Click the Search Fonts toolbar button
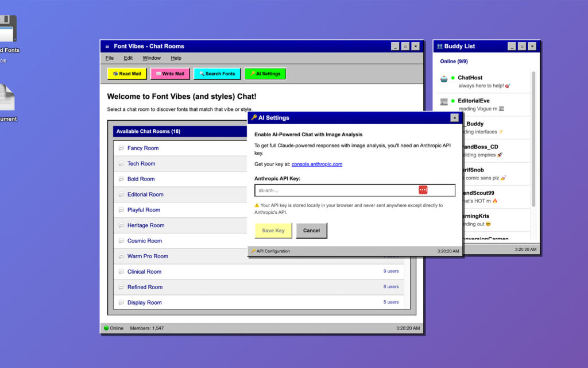The width and height of the screenshot is (588, 368). [217, 74]
